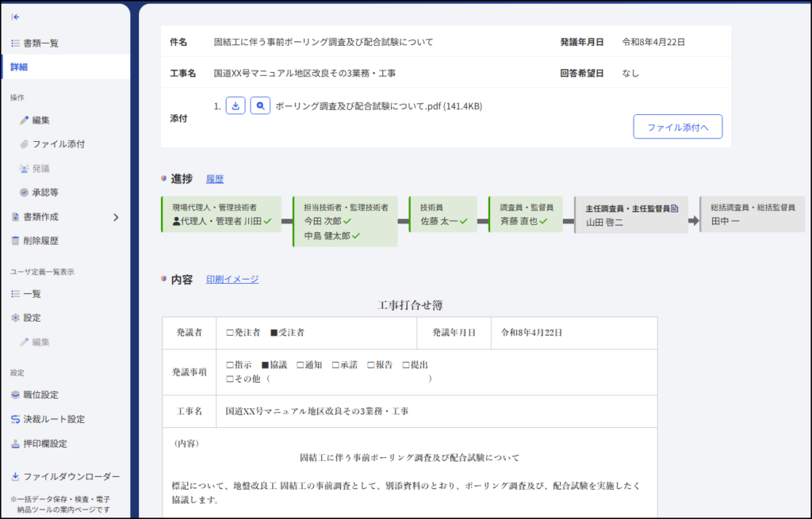Click the 担当技術者・監理技術者 progress step header
The height and width of the screenshot is (519, 812).
[346, 208]
